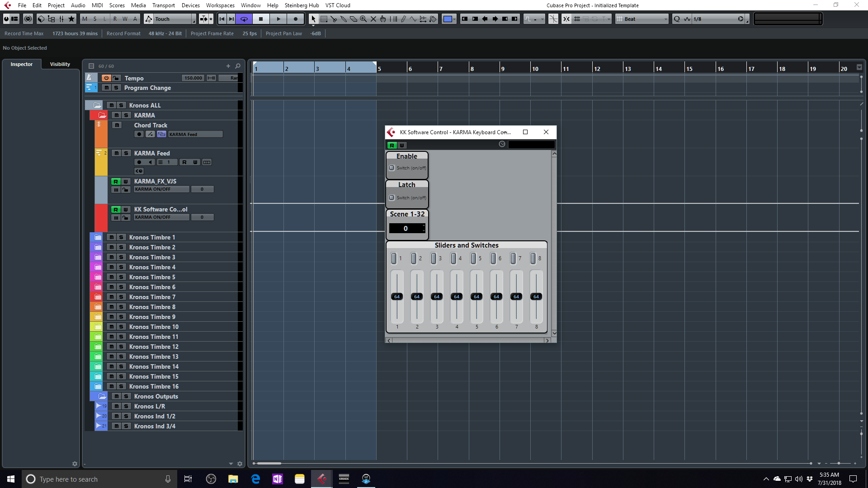This screenshot has width=868, height=488.
Task: Solo the Kronos ALL folder track
Action: (x=121, y=105)
